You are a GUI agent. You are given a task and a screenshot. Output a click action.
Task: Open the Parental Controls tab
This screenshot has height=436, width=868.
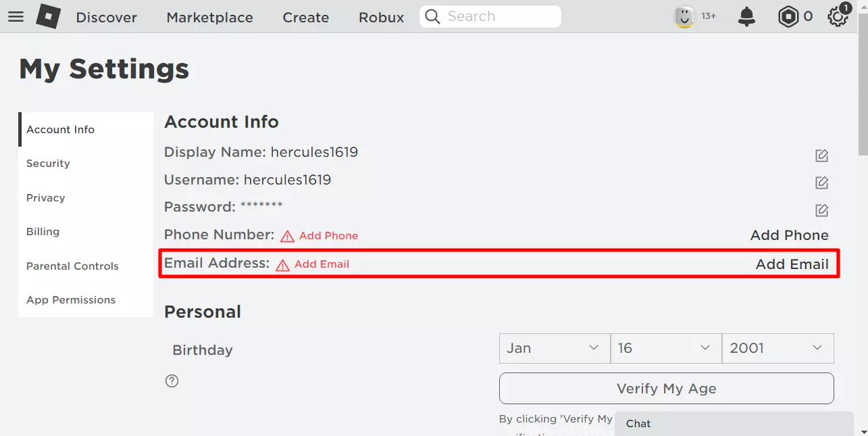pos(72,266)
